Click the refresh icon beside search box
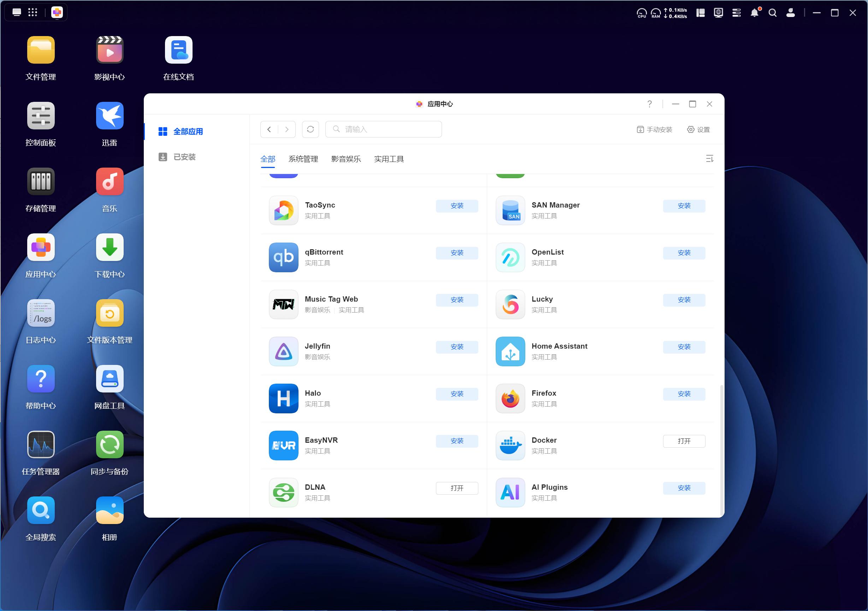The height and width of the screenshot is (611, 868). (x=310, y=129)
